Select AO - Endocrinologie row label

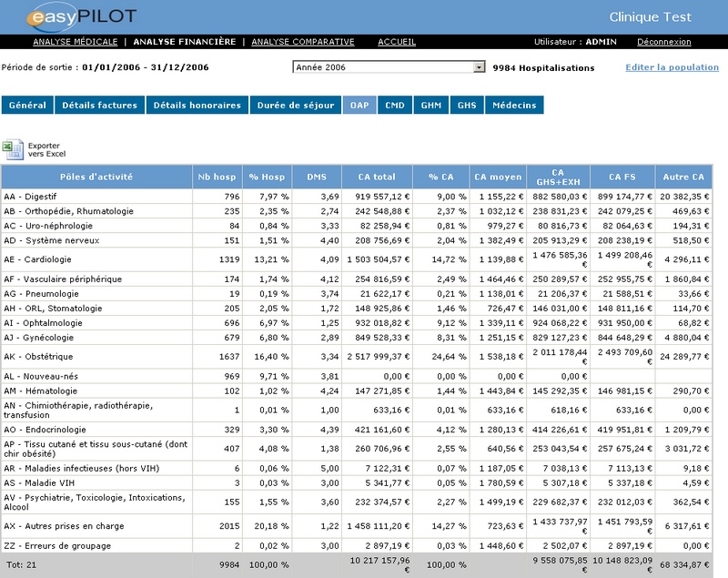[x=45, y=430]
